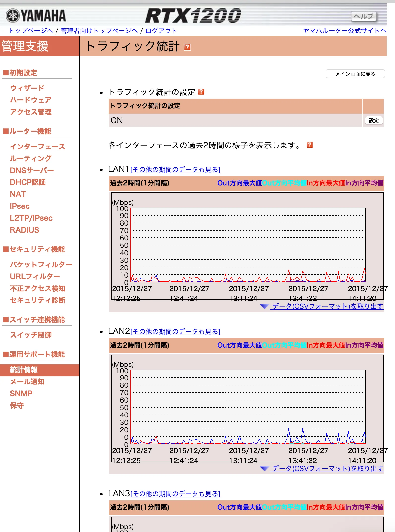Click help icon after 過去2時間の様子 description

(x=310, y=145)
